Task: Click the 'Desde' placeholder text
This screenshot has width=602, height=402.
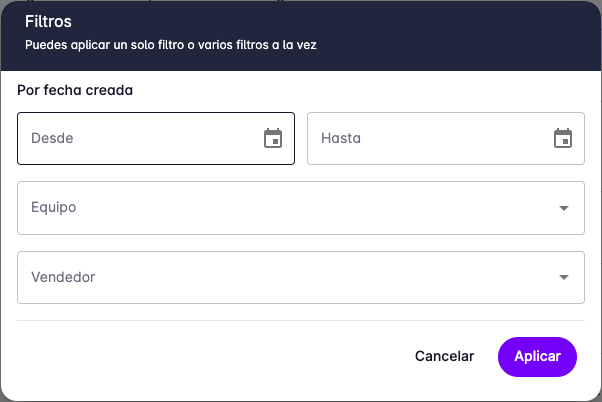Action: [x=53, y=138]
